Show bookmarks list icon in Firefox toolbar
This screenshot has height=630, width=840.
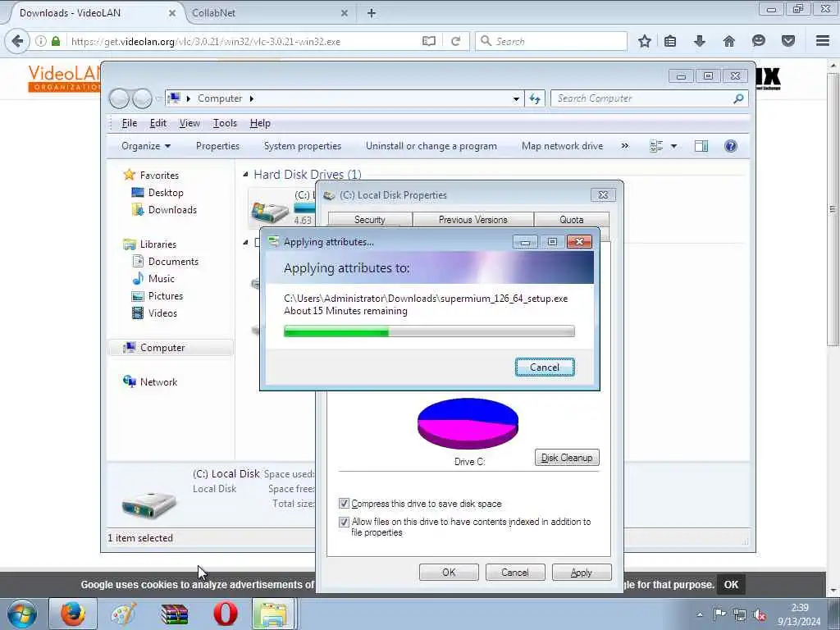670,41
